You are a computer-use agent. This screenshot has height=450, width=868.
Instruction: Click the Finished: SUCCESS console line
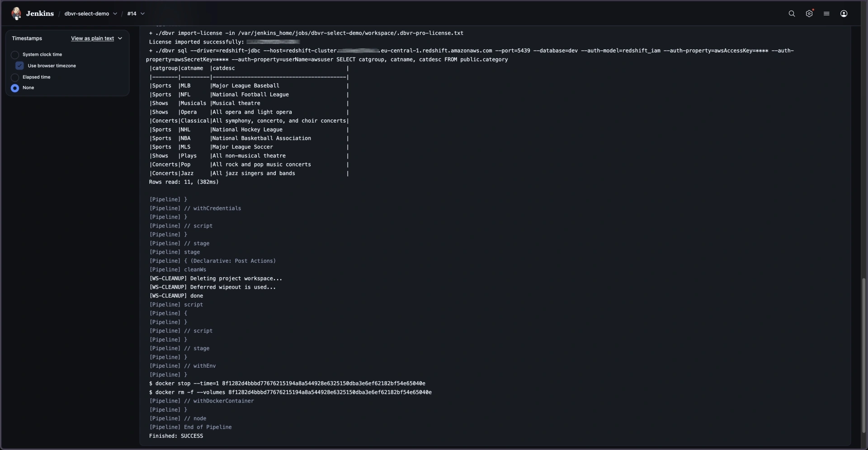(176, 436)
